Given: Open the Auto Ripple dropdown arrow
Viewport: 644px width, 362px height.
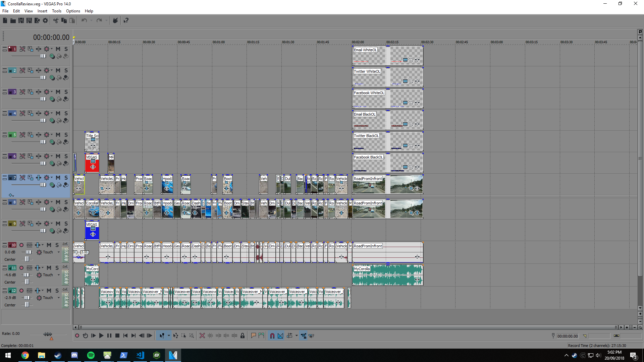Looking at the screenshot, I should click(x=297, y=336).
